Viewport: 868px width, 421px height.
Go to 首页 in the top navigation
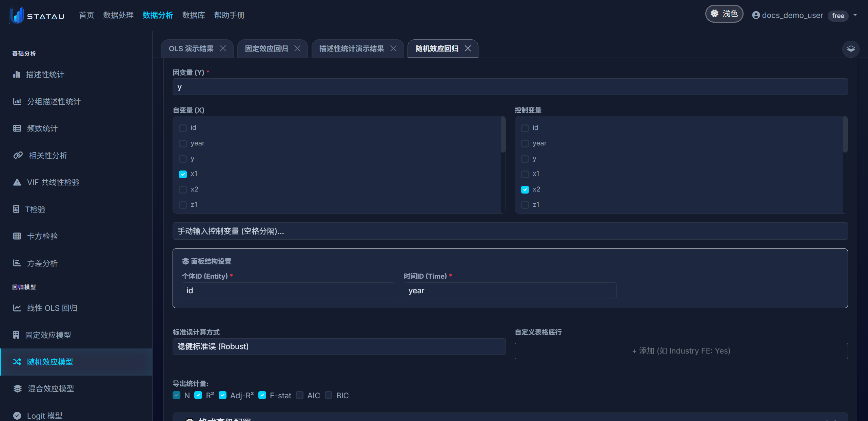(86, 15)
